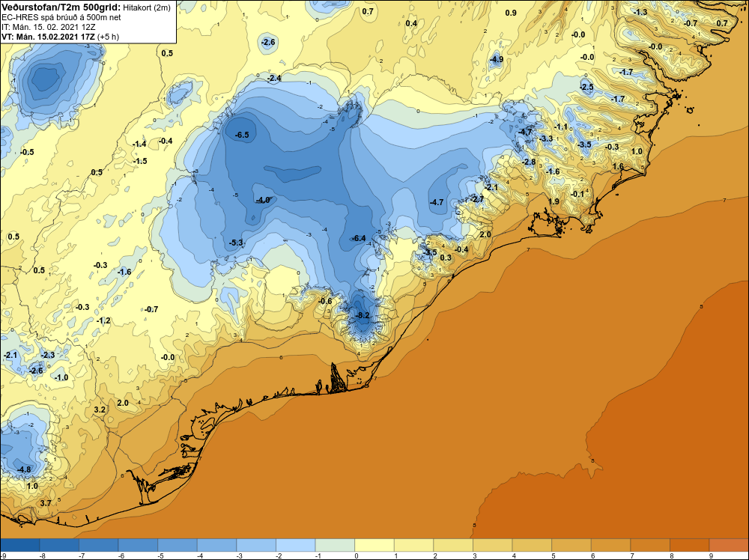Click the -2.3 temperature label on the map
Image resolution: width=749 pixels, height=560 pixels.
(x=48, y=355)
